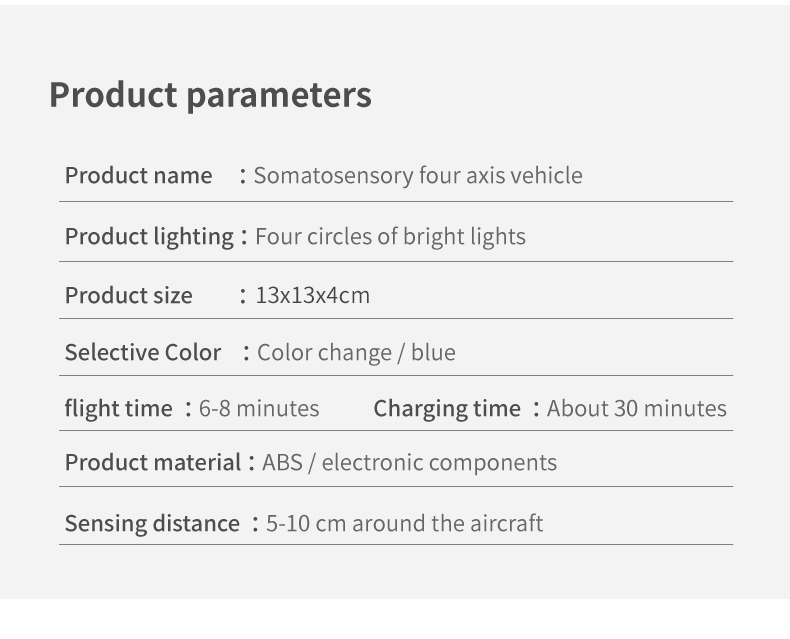This screenshot has width=790, height=639.
Task: Click ABS / electronic components text
Action: pyautogui.click(x=409, y=463)
